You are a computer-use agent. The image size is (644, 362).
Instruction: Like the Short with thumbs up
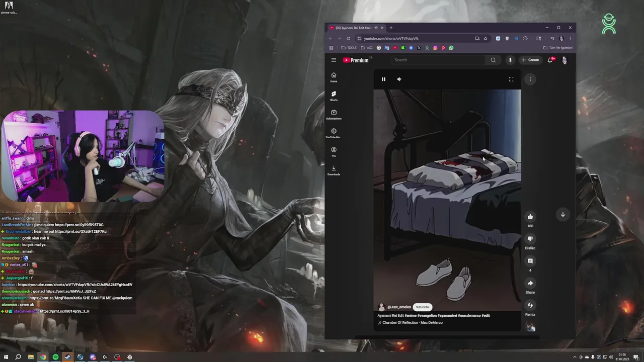pos(530,217)
